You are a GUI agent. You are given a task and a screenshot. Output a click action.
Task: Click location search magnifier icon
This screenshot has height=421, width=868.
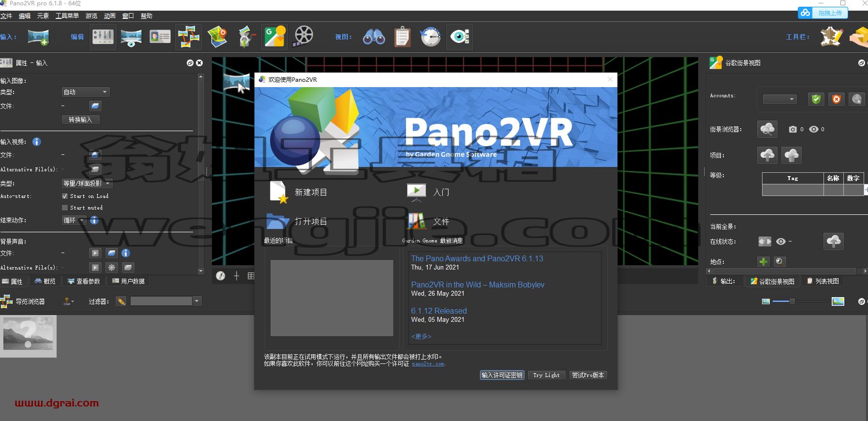coord(779,262)
